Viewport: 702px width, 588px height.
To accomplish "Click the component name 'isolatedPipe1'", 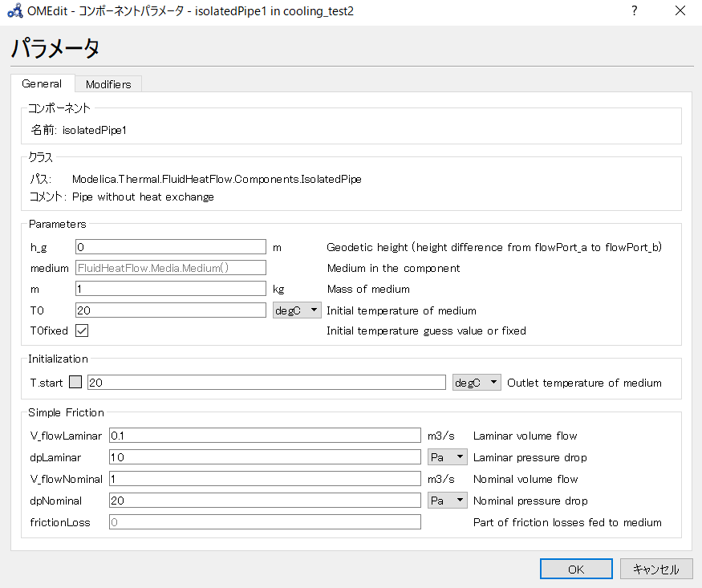I will [95, 130].
